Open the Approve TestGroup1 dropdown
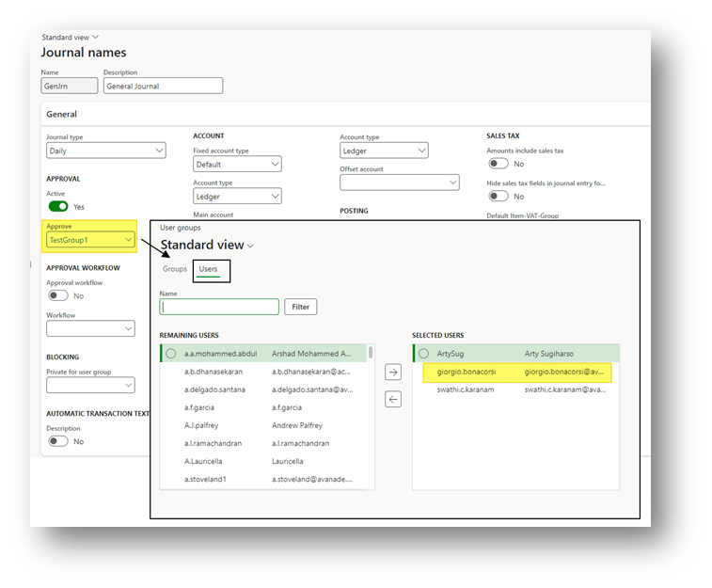This screenshot has height=588, width=712. click(x=91, y=240)
